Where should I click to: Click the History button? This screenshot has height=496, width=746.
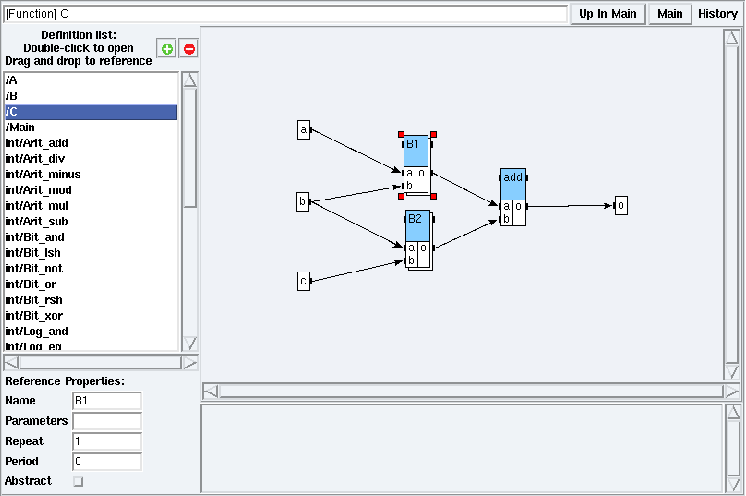717,14
